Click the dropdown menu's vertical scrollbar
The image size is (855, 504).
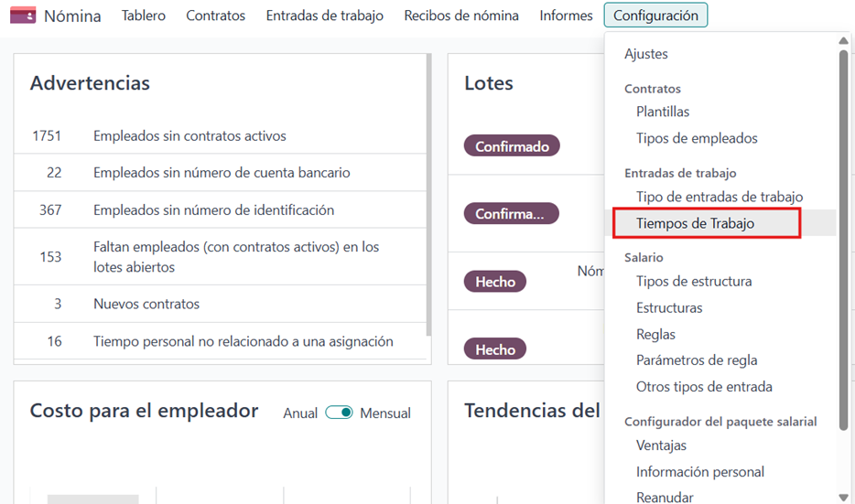pos(843,229)
